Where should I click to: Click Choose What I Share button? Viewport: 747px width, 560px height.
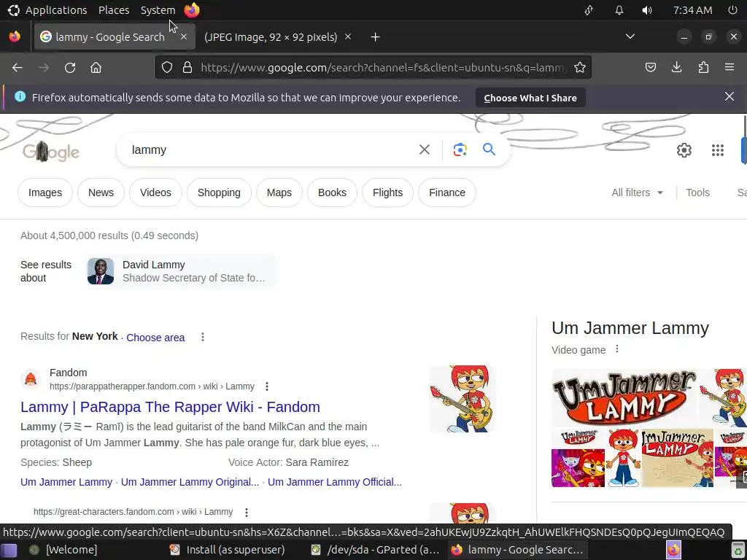pos(530,98)
